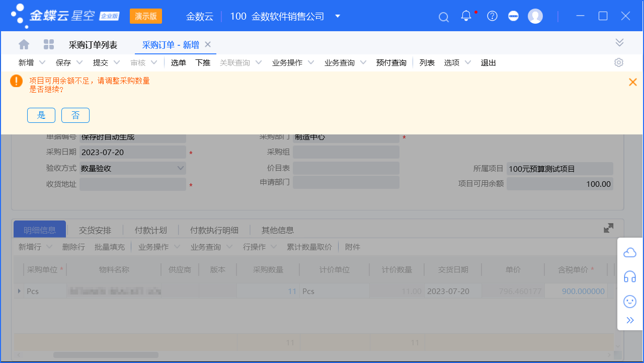The image size is (644, 363).
Task: Expand the double-chevron tab overflow icon
Action: (x=619, y=42)
